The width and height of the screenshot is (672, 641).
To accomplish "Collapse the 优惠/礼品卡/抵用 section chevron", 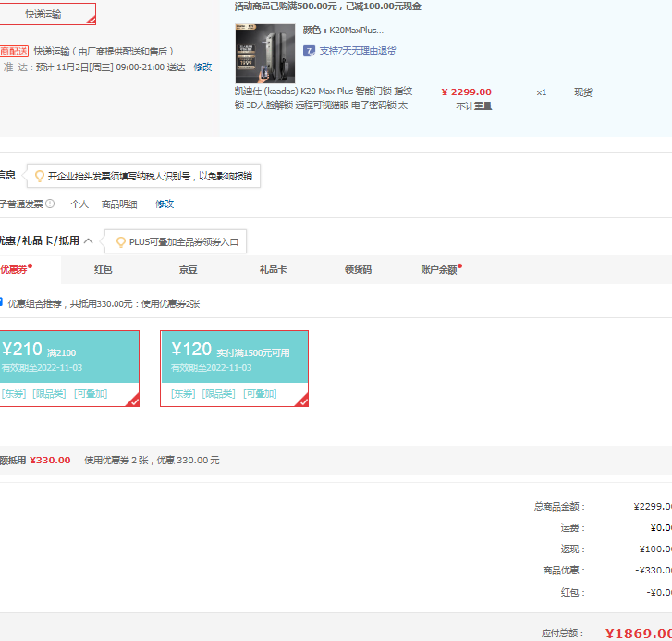I will 89,241.
